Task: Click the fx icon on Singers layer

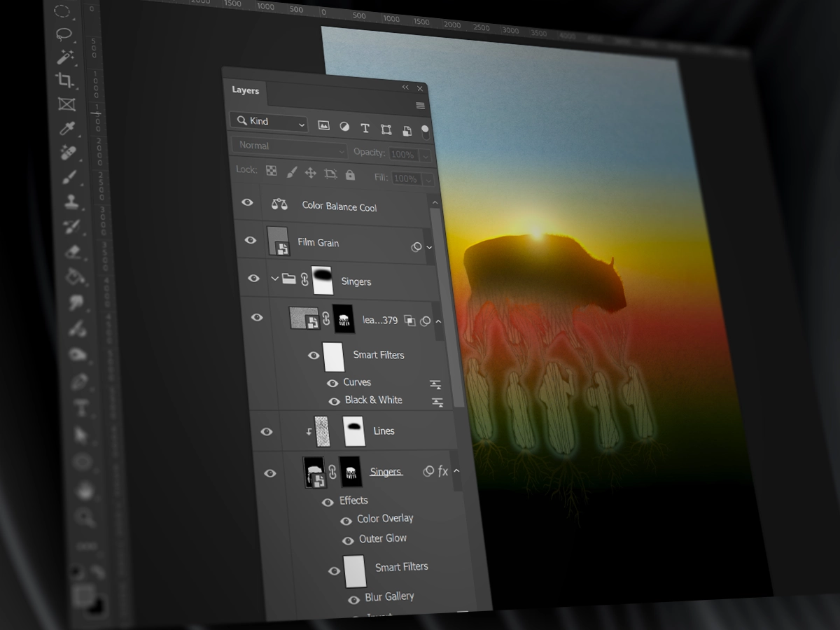Action: [443, 472]
